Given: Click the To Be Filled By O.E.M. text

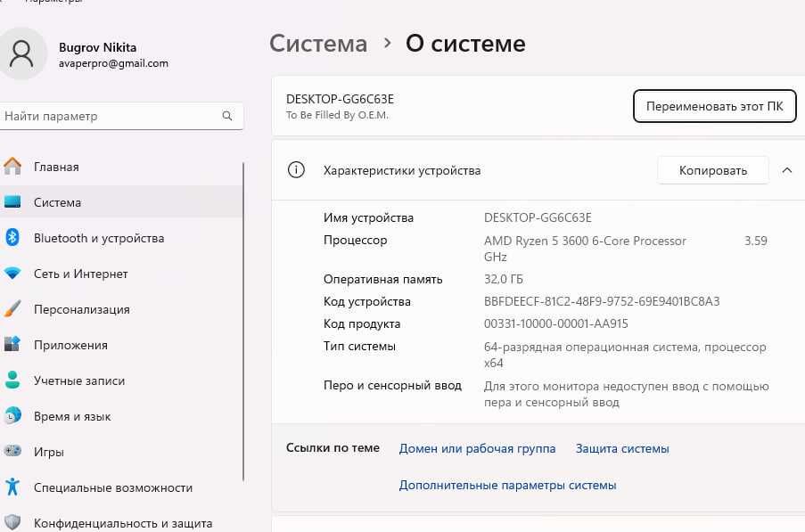Looking at the screenshot, I should (337, 115).
